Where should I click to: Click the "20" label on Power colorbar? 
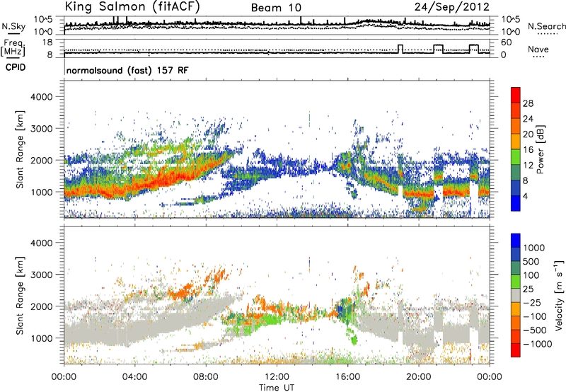[x=528, y=134]
